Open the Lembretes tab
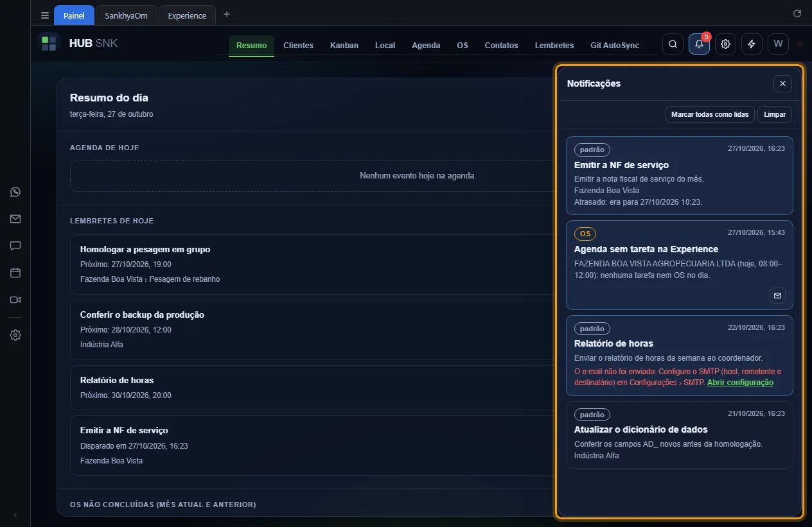The width and height of the screenshot is (812, 527). (x=554, y=46)
